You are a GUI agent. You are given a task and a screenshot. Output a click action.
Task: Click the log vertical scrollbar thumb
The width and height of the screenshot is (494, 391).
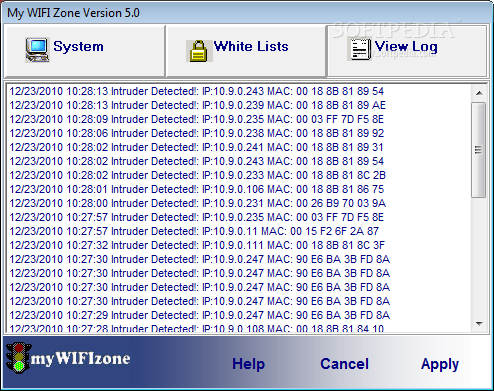(x=479, y=150)
